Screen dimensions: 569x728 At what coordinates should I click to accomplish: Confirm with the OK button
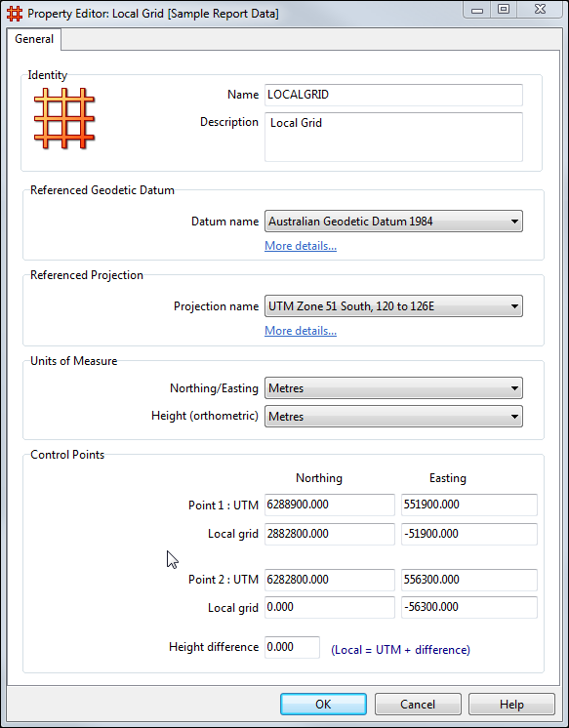click(323, 705)
